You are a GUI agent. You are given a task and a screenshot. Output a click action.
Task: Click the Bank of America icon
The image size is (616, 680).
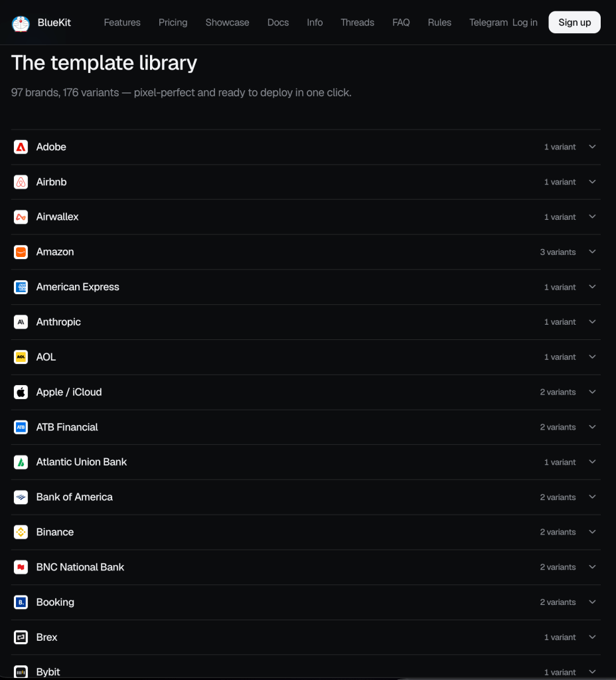click(21, 497)
